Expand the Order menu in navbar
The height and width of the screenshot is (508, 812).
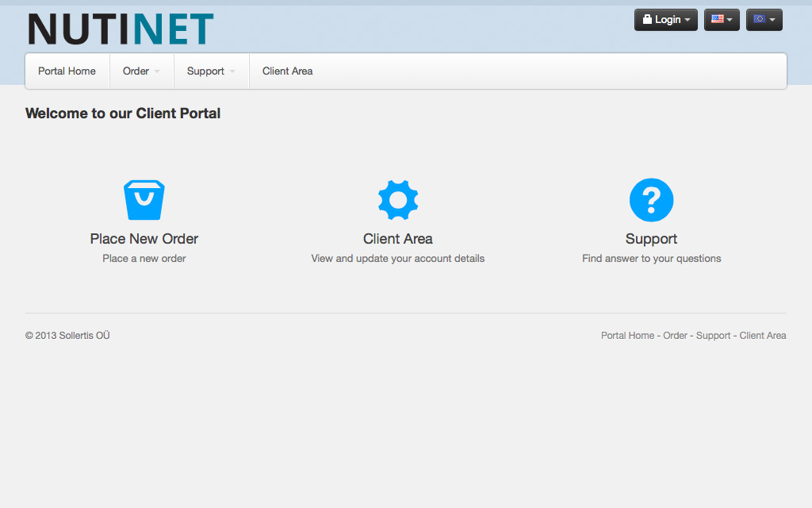pos(141,71)
